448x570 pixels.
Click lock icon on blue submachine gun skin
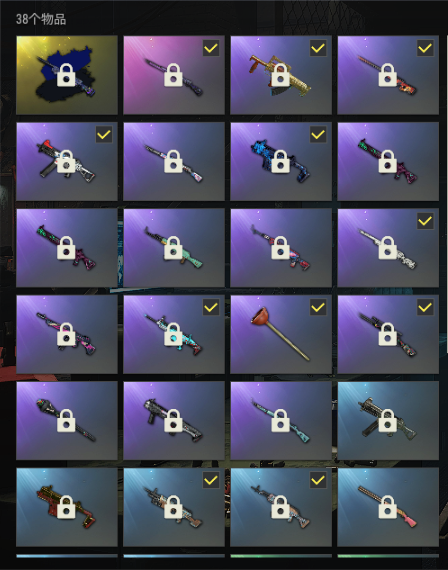[x=280, y=162]
